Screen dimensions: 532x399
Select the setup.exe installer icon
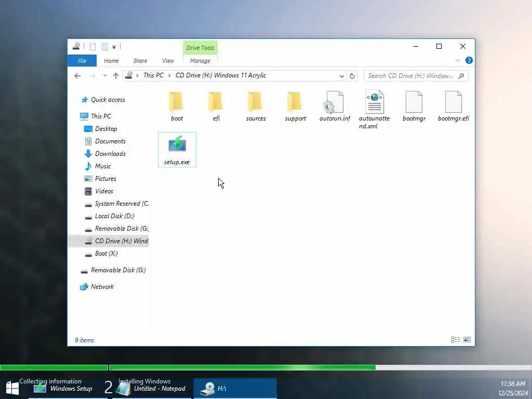pyautogui.click(x=177, y=144)
